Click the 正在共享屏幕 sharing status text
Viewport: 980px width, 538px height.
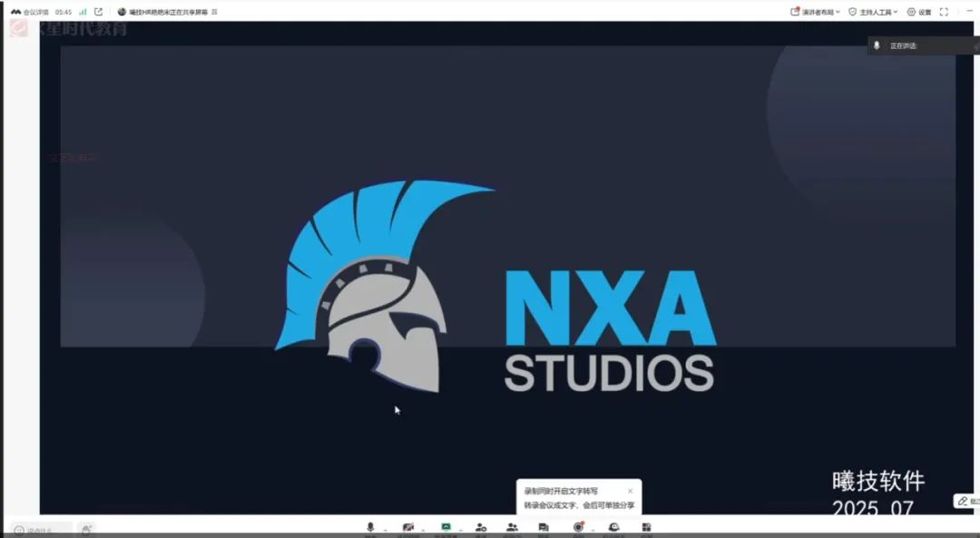[x=168, y=12]
